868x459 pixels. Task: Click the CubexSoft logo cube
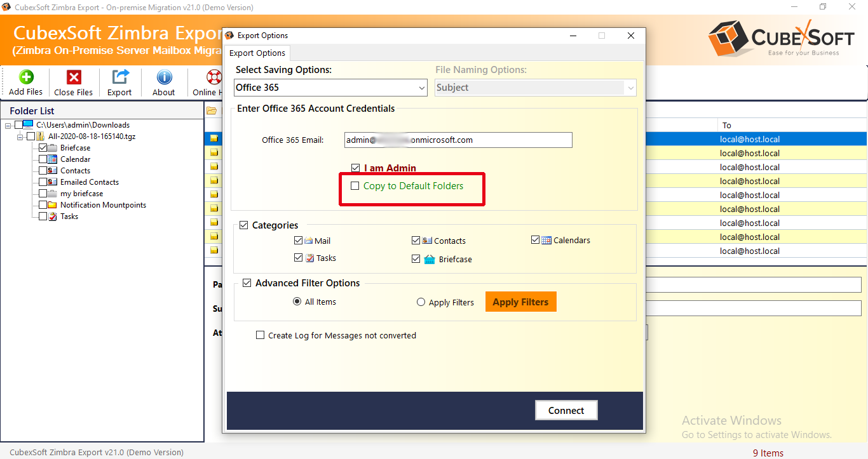(727, 39)
